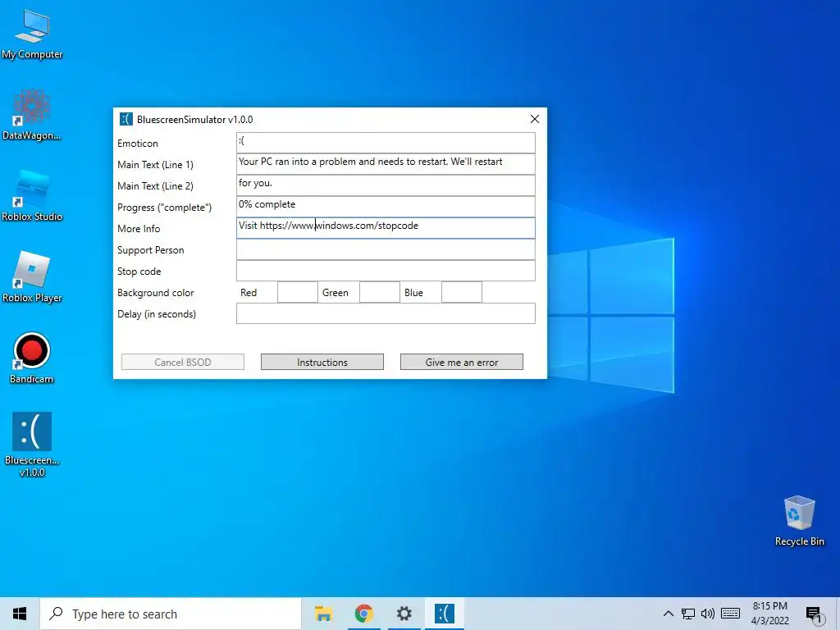Image resolution: width=840 pixels, height=630 pixels.
Task: Click the Progress complete input field
Action: pyautogui.click(x=386, y=207)
